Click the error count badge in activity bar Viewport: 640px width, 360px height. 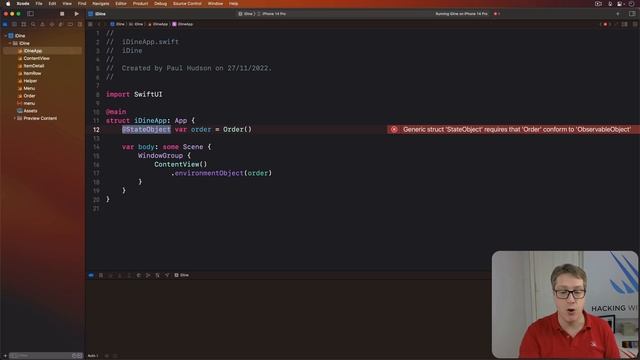click(x=497, y=14)
